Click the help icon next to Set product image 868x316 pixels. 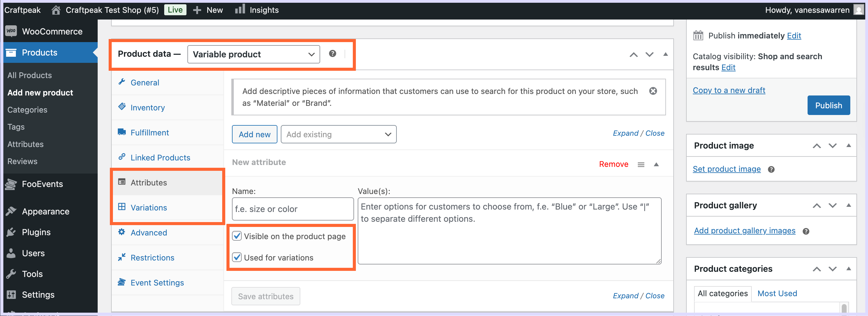tap(771, 170)
